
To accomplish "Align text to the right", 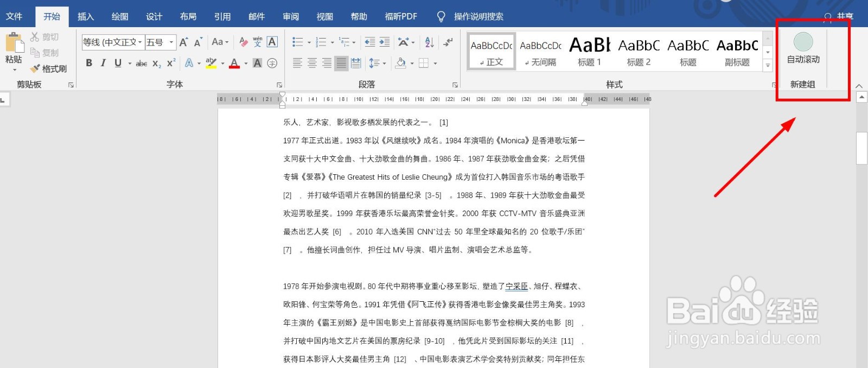I will [327, 64].
